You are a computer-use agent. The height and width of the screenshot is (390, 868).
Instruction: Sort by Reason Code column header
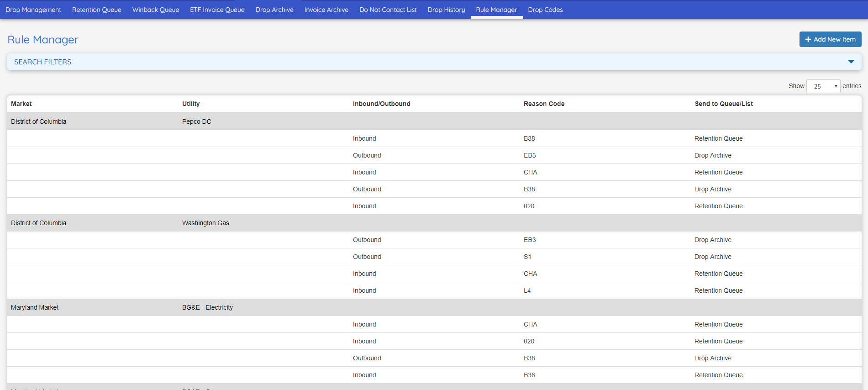coord(544,104)
